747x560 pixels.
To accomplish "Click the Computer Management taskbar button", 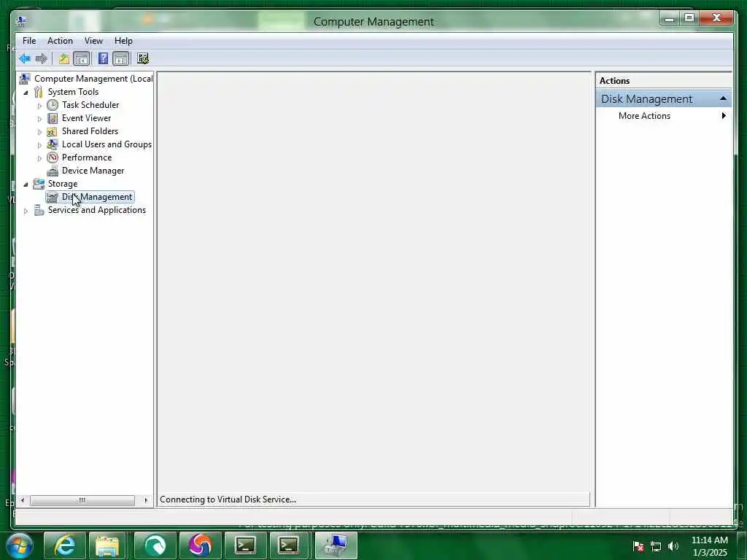I will tap(336, 545).
